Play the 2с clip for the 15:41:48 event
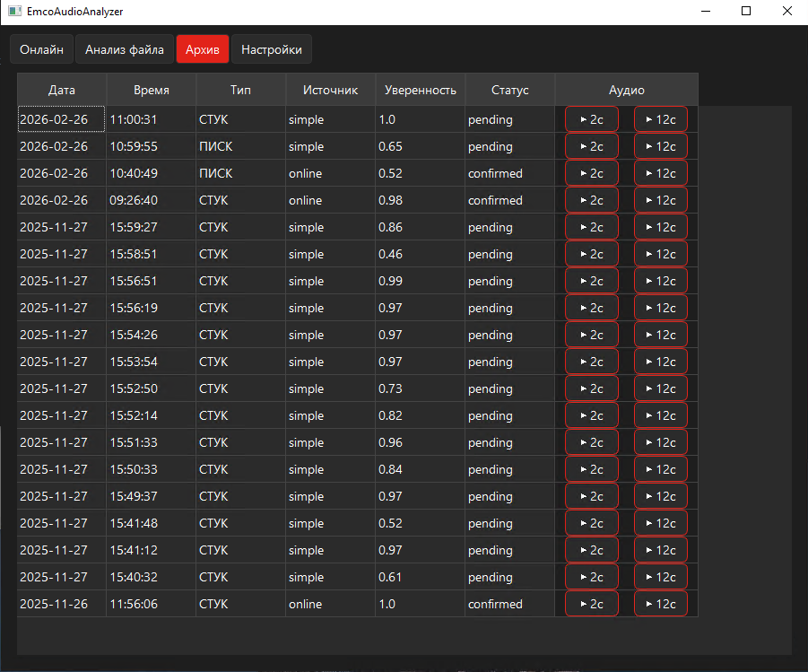The height and width of the screenshot is (672, 808). (x=592, y=523)
